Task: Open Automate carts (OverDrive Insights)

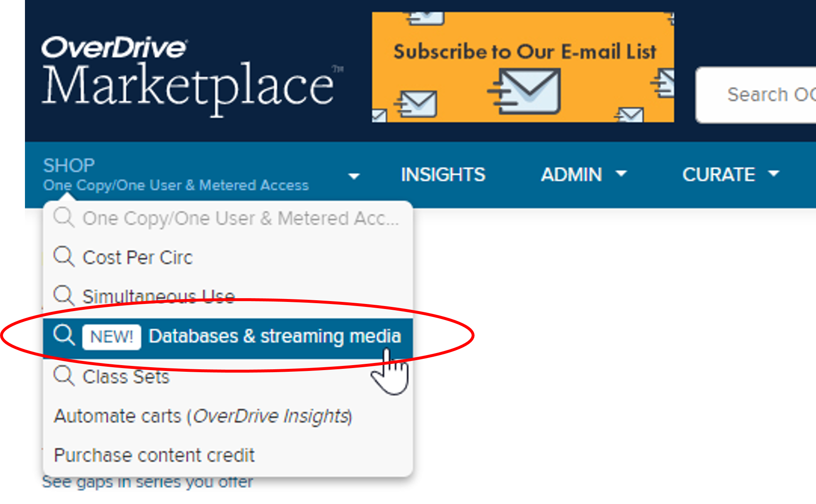Action: click(203, 416)
